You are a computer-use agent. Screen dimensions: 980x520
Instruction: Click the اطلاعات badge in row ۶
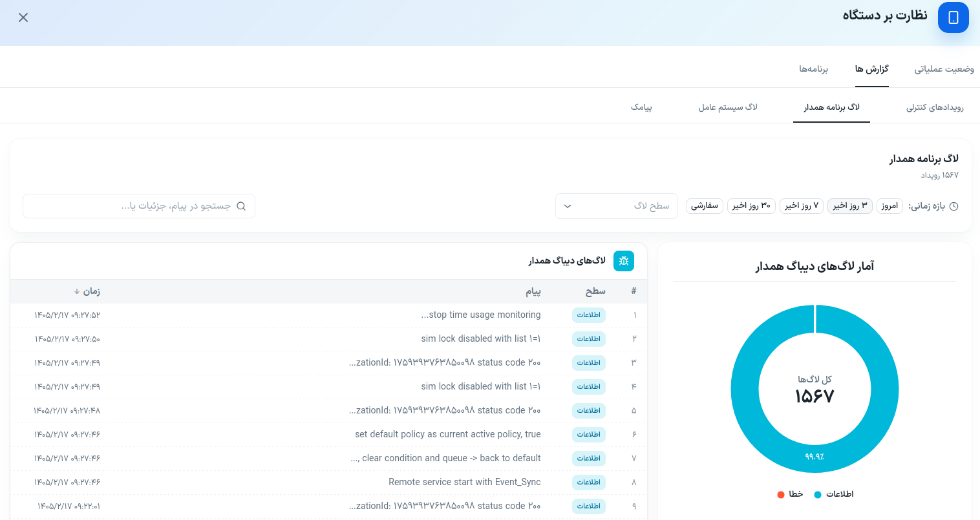click(x=589, y=435)
